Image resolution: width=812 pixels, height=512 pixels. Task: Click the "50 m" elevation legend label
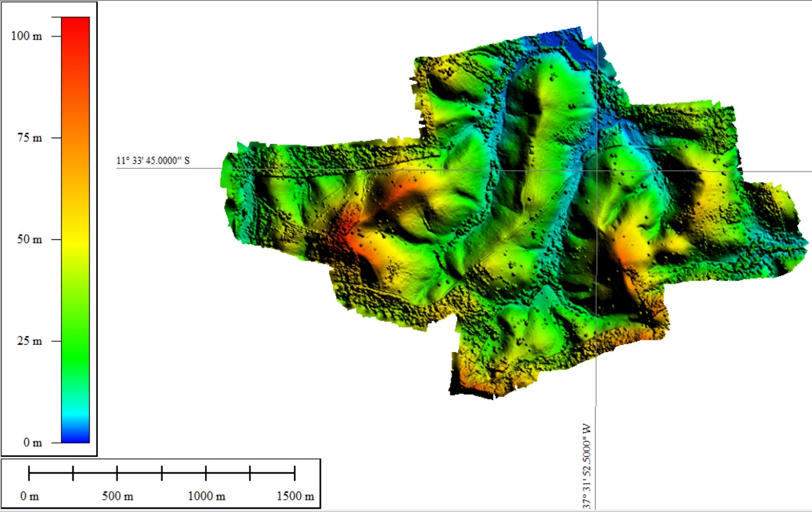(29, 239)
